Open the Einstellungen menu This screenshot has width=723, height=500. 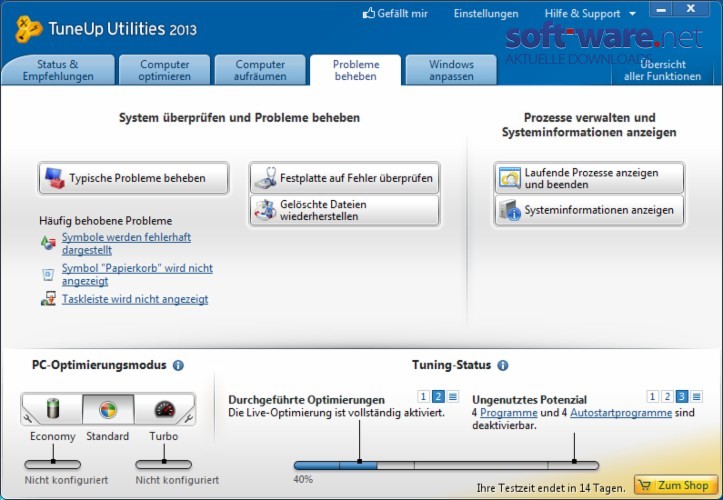pyautogui.click(x=486, y=13)
